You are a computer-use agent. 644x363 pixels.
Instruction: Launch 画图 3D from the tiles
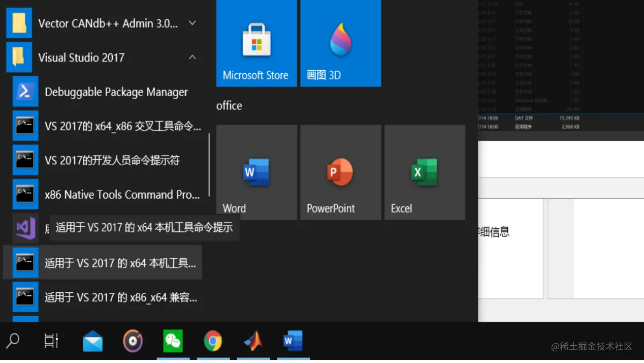coord(340,43)
